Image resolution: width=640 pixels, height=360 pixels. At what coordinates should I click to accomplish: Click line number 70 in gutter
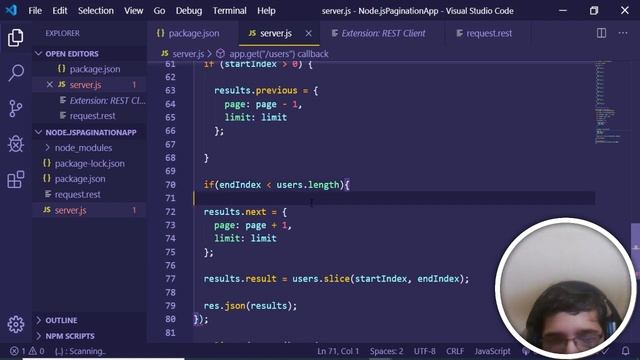tap(171, 184)
